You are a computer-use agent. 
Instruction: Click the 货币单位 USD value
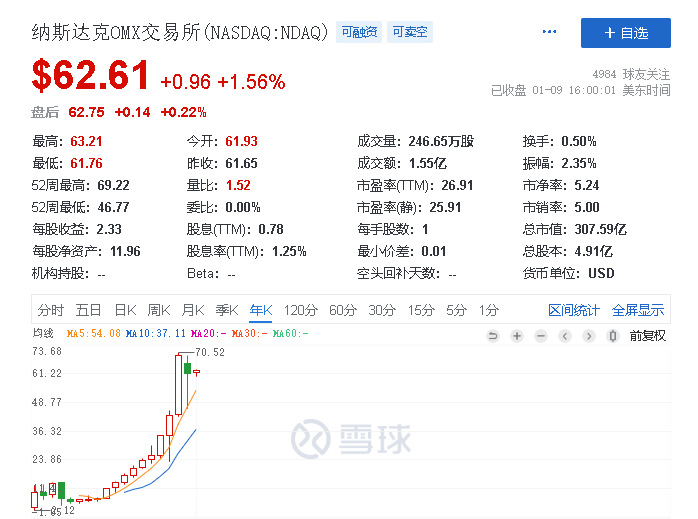pos(601,273)
